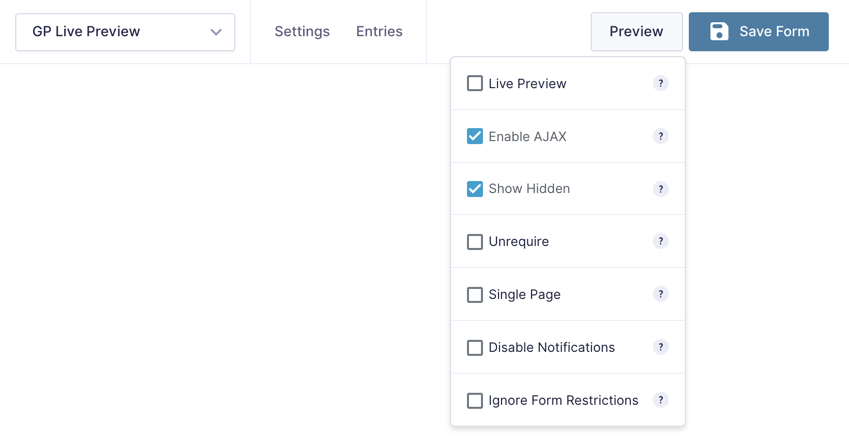The image size is (849, 448).
Task: Uncheck the Show Hidden checkbox
Action: click(x=475, y=189)
